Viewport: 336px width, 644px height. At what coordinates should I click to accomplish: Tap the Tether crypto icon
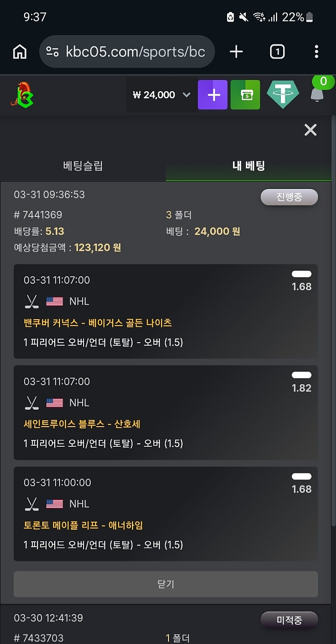pos(283,95)
